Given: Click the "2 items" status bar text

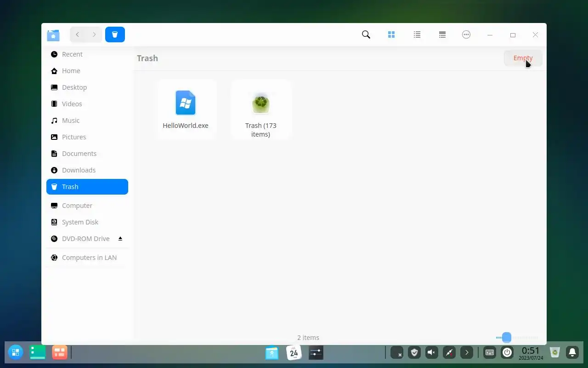Looking at the screenshot, I should [308, 338].
